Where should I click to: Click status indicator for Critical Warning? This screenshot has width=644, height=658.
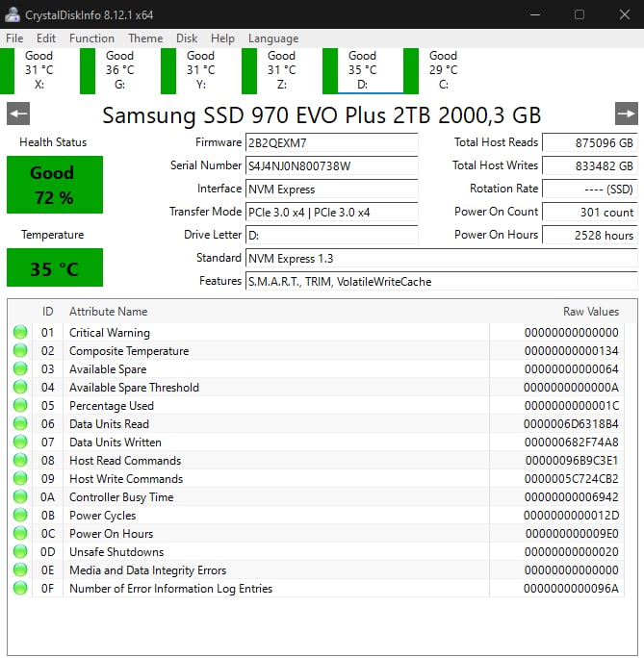pyautogui.click(x=20, y=332)
